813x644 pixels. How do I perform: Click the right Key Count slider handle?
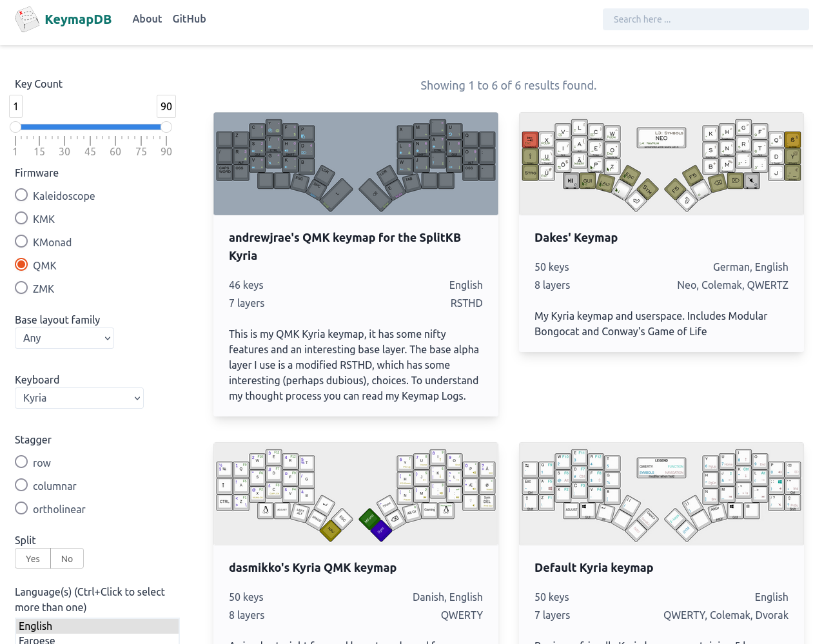[166, 127]
